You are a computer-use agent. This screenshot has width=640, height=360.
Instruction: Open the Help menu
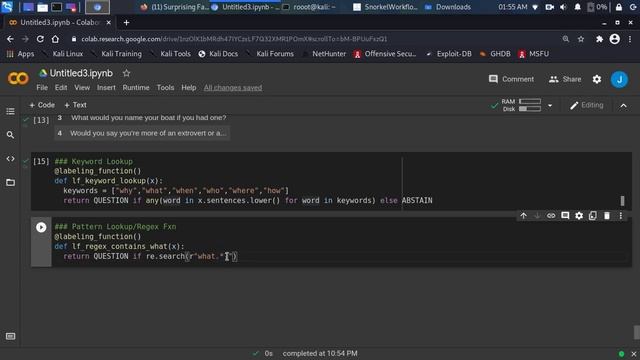[189, 88]
